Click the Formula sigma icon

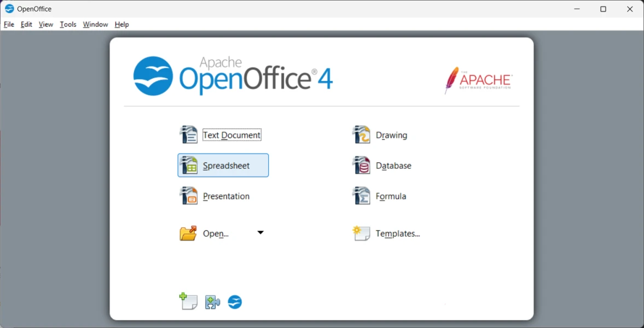[x=362, y=196]
